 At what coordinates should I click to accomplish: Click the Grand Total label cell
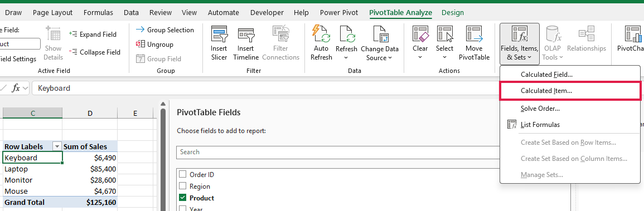[x=32, y=202]
